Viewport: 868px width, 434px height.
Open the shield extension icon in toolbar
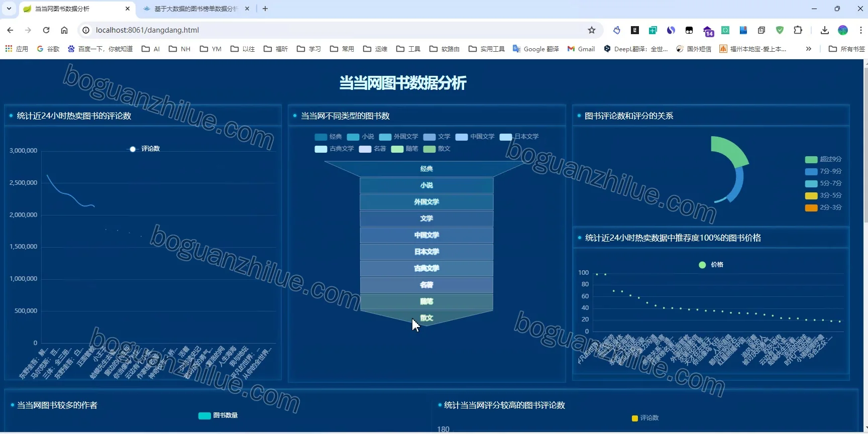coord(780,30)
